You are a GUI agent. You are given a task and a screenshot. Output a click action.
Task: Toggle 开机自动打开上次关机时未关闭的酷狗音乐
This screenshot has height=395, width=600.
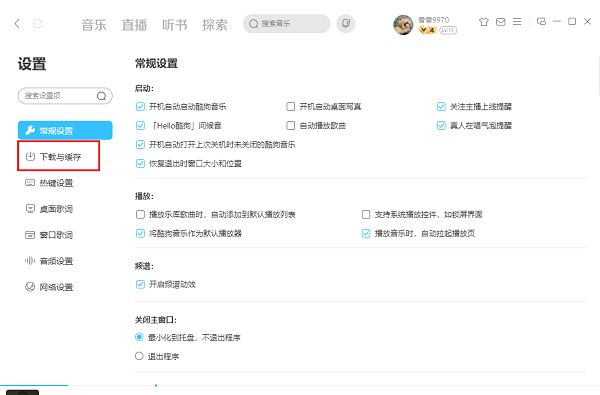click(140, 145)
